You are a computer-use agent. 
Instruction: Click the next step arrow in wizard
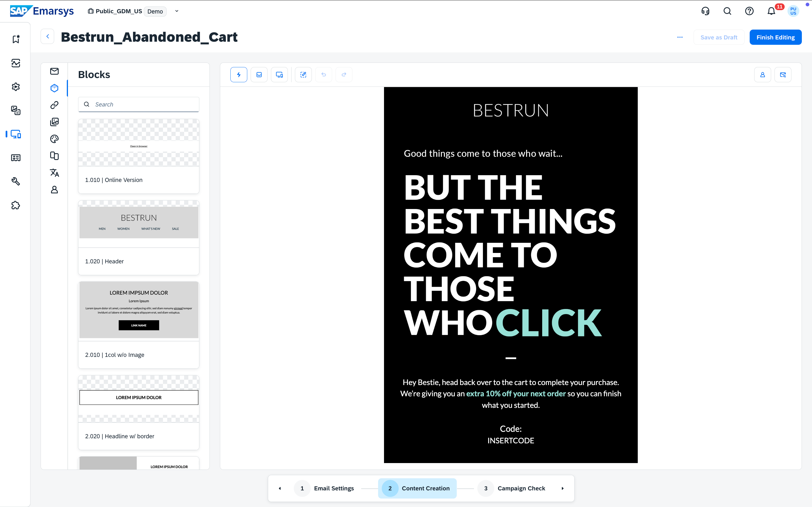click(563, 488)
